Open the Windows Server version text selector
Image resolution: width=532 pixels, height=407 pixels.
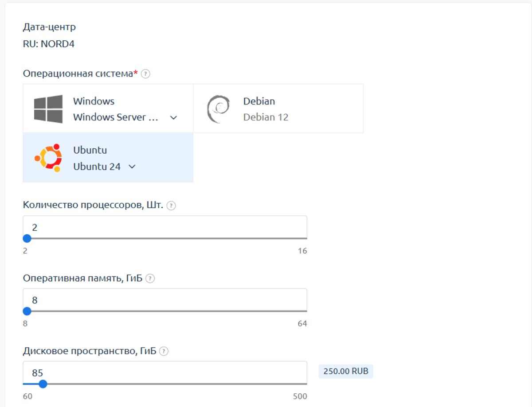point(116,117)
